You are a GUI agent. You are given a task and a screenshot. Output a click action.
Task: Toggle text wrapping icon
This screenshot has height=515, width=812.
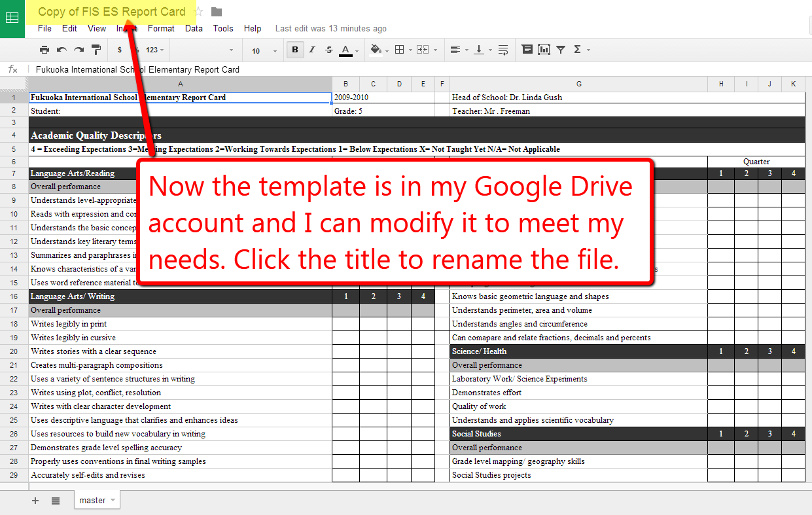click(503, 50)
